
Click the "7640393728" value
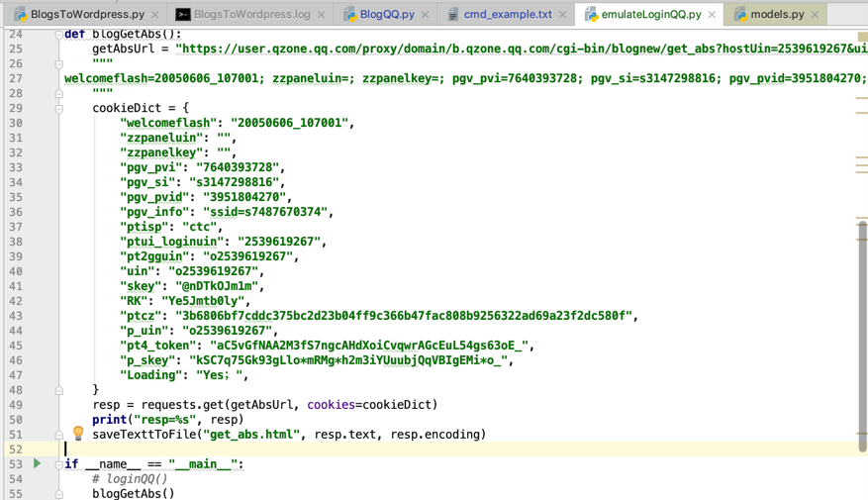pyautogui.click(x=238, y=167)
